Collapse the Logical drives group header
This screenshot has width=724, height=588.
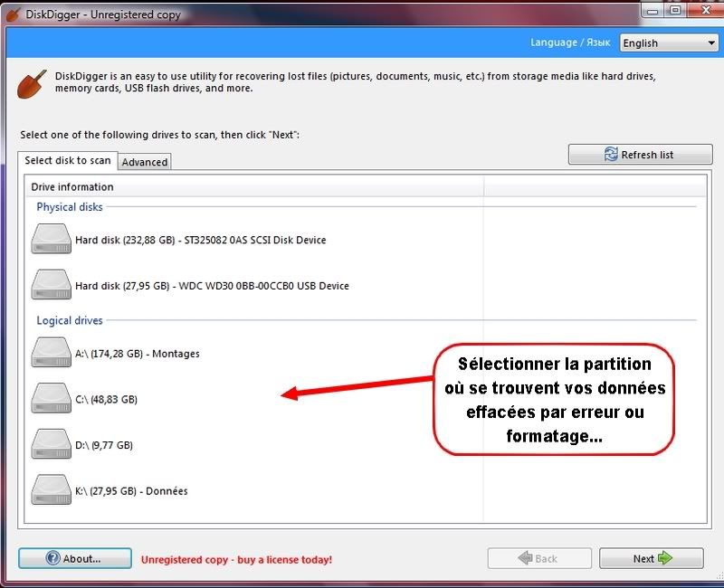[x=70, y=320]
